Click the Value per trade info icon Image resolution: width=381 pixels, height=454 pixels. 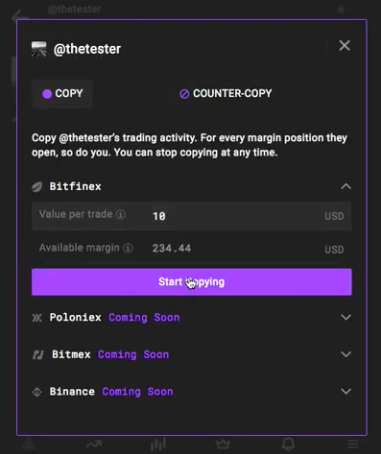[x=121, y=214]
